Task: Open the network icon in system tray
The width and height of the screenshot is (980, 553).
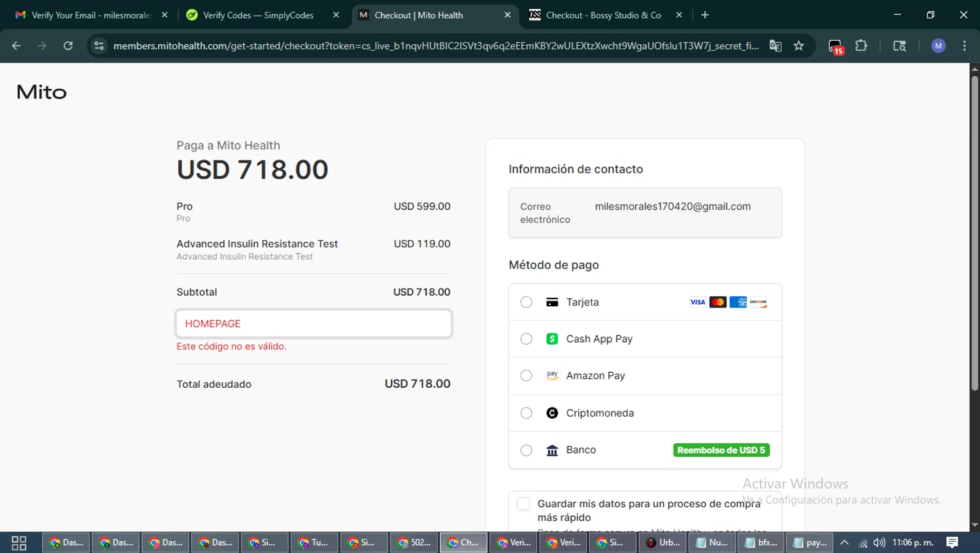Action: pyautogui.click(x=863, y=543)
